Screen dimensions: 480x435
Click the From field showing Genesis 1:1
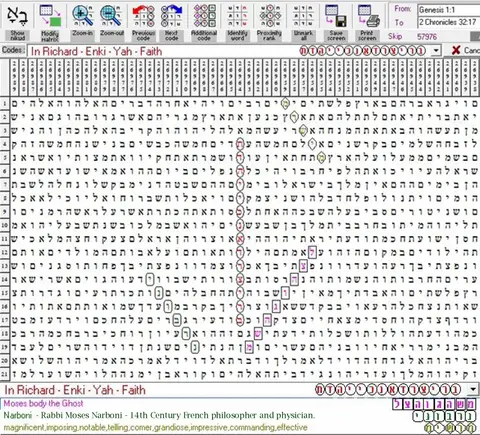click(x=449, y=10)
